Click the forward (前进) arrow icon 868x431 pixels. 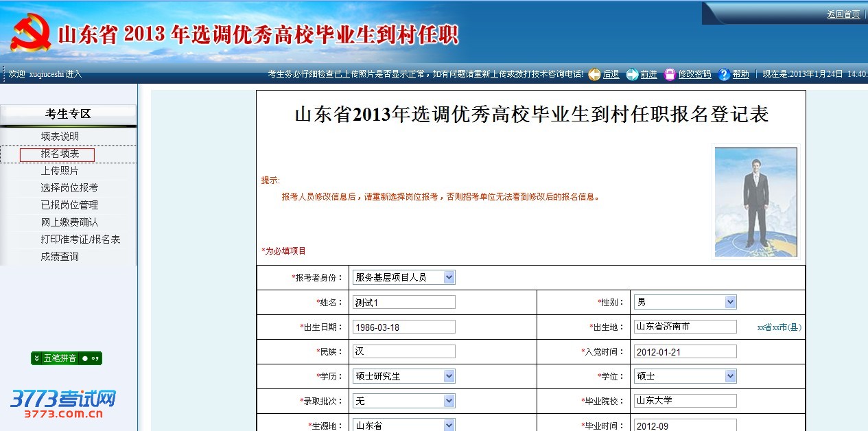click(632, 74)
